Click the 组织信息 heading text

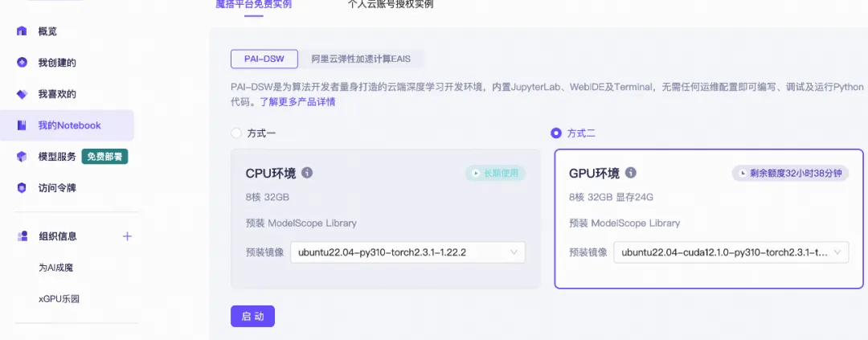click(x=58, y=236)
